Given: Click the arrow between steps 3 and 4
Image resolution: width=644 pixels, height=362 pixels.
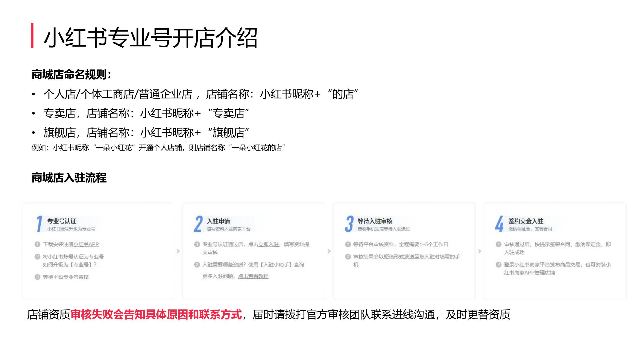Looking at the screenshot, I should pyautogui.click(x=480, y=251).
